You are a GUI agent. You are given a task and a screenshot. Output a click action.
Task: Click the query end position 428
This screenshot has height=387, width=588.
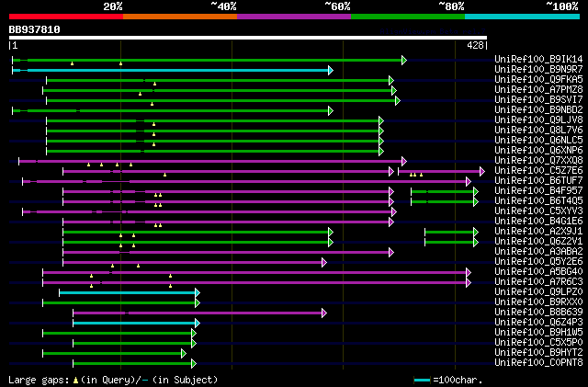click(x=475, y=45)
